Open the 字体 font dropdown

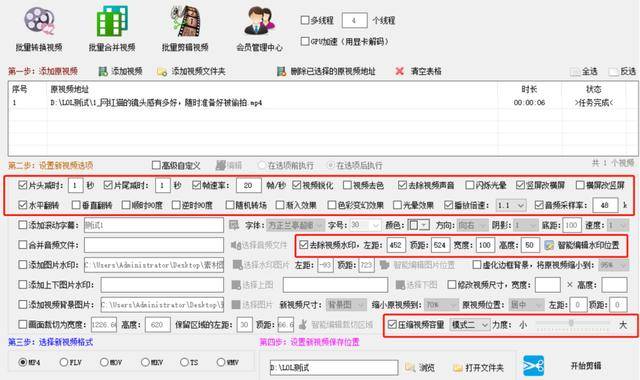click(x=296, y=225)
